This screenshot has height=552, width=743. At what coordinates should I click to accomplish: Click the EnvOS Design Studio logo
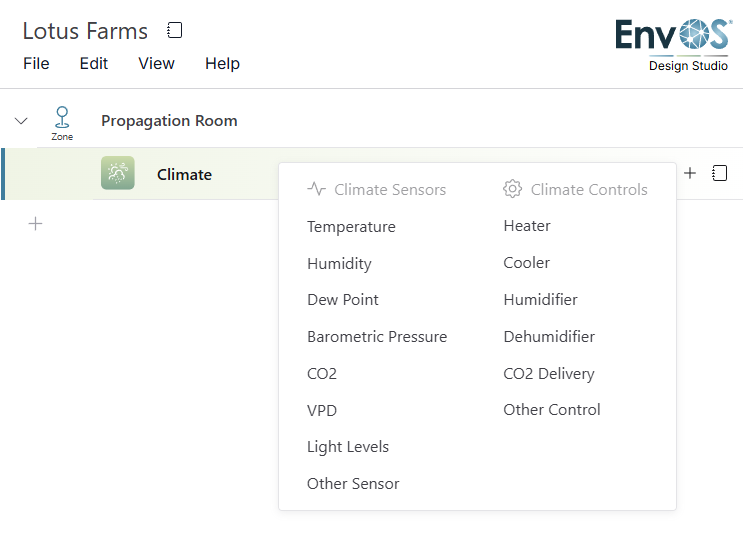(x=673, y=45)
